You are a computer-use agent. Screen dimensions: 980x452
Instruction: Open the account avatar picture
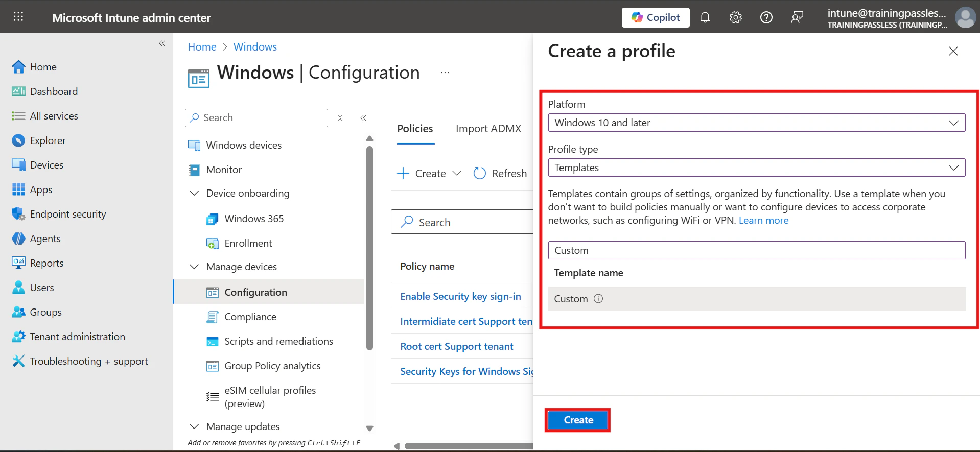point(965,17)
